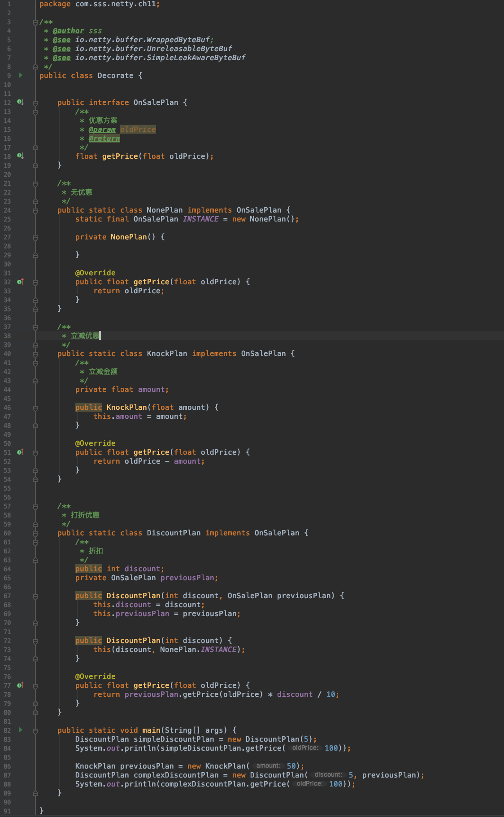Viewport: 504px width, 817px height.
Task: Click the 无优惠 comment text
Action: click(81, 192)
